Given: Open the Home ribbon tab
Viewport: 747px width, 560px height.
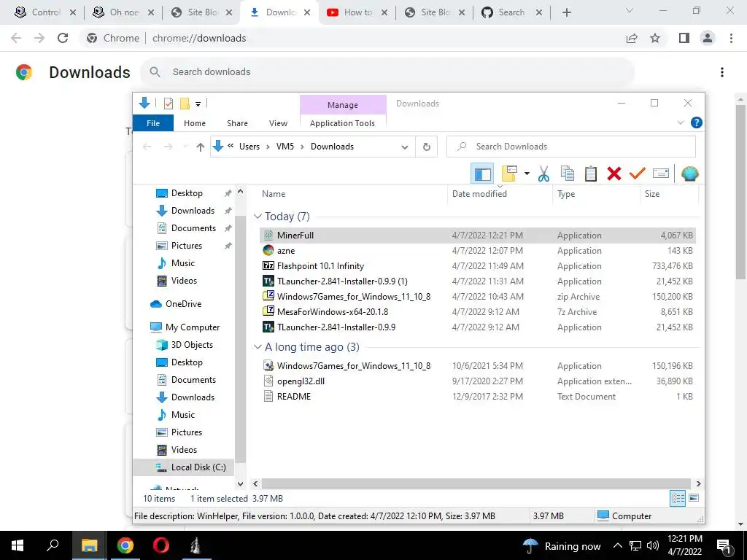Looking at the screenshot, I should point(194,123).
